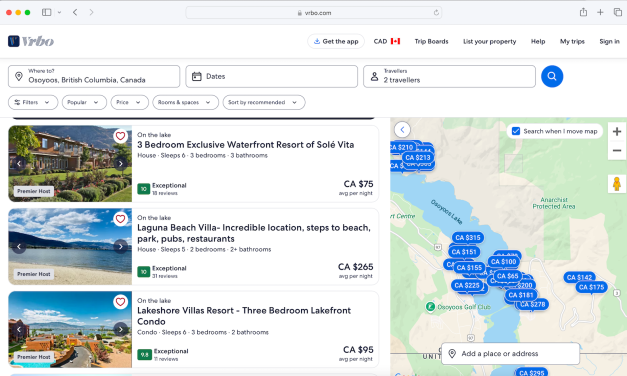The image size is (627, 376).
Task: Next photo arrow on Lakeshore Villas Resort
Action: click(x=121, y=329)
